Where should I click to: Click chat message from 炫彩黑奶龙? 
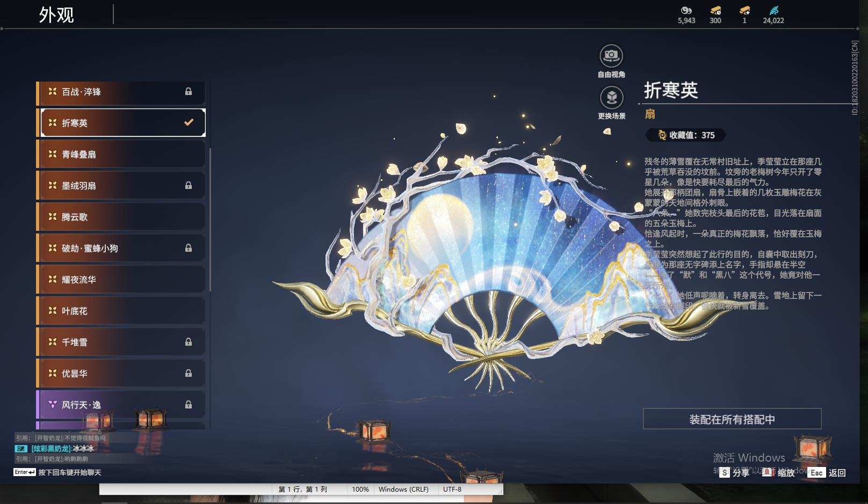(62, 448)
